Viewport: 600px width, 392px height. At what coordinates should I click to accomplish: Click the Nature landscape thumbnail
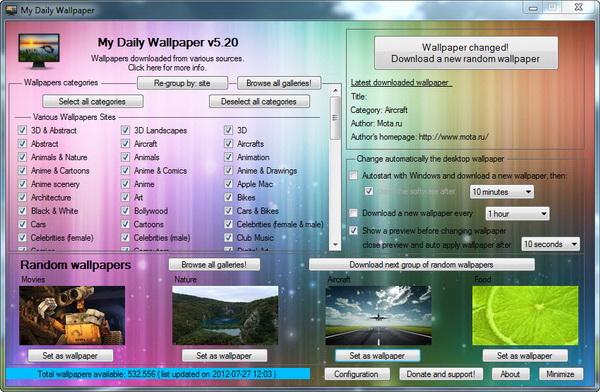225,315
